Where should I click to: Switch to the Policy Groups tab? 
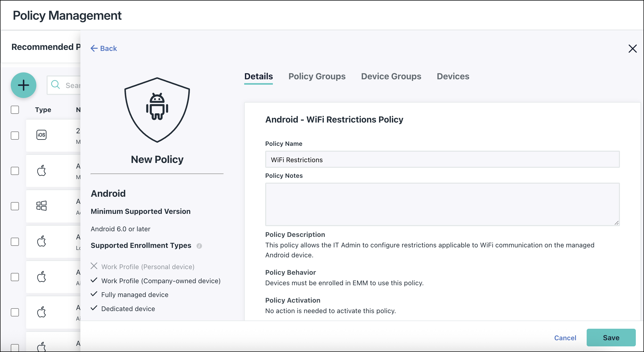(317, 76)
